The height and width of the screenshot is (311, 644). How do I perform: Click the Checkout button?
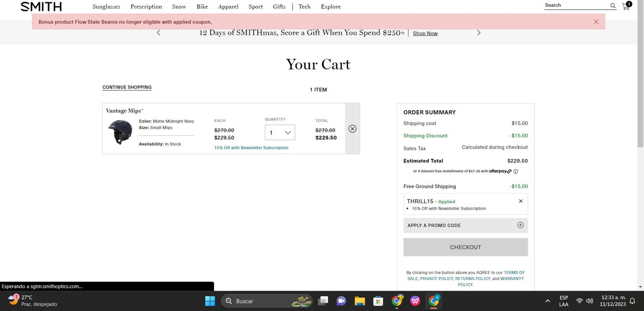click(465, 247)
